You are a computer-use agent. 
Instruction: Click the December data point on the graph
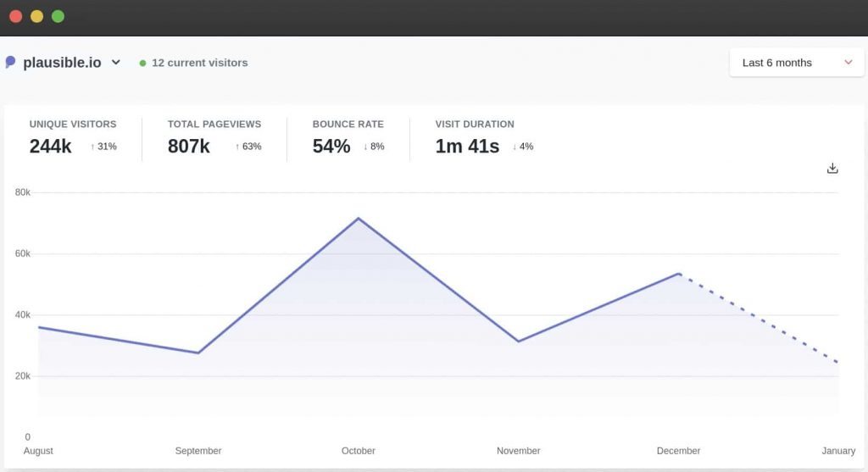coord(679,274)
